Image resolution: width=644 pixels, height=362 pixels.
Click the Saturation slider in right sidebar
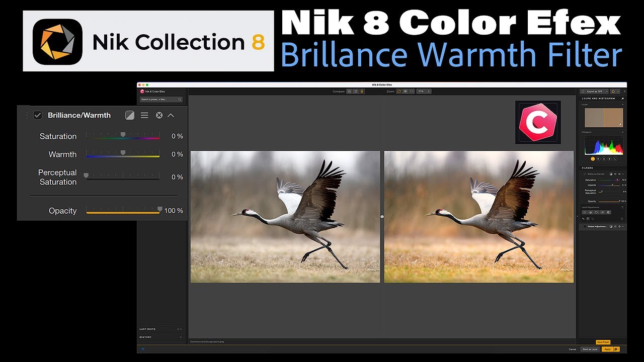[609, 180]
